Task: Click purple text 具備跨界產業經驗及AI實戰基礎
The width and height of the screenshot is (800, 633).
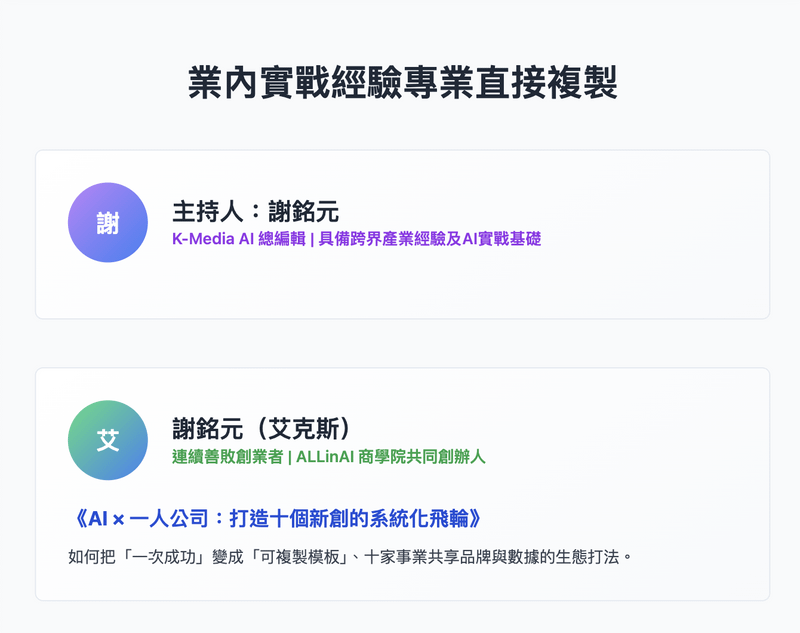Action: pos(430,239)
